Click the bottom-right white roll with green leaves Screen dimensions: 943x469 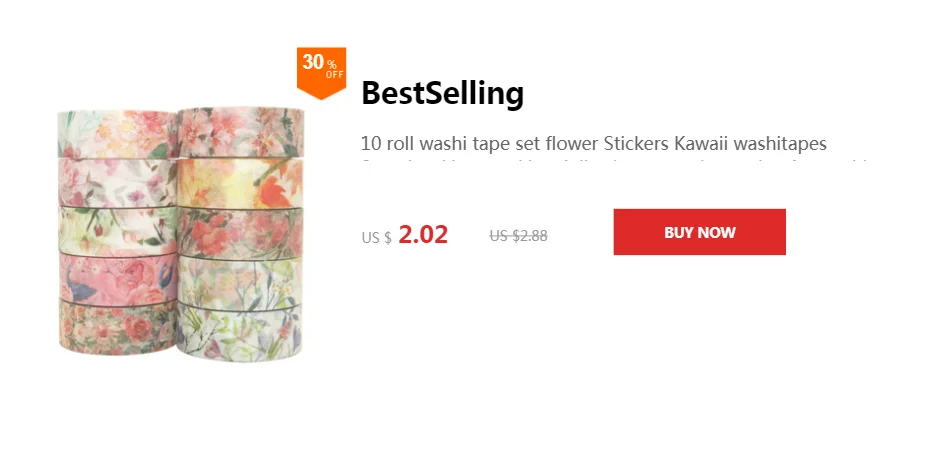239,334
